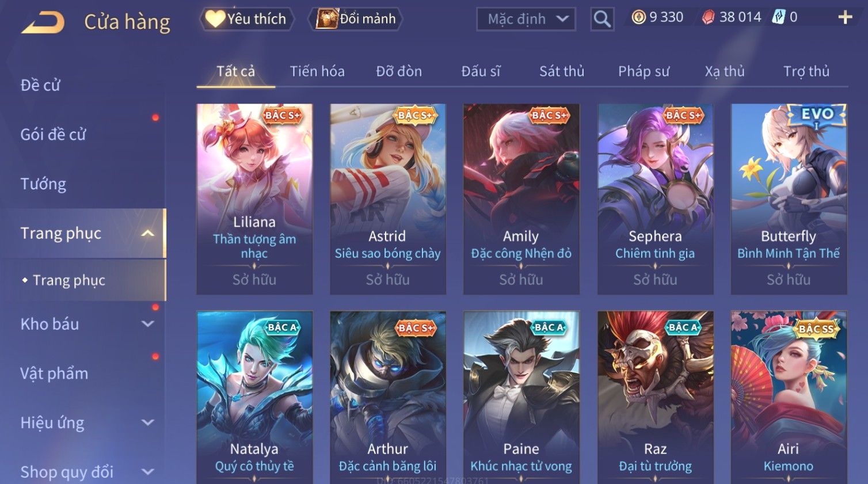Image resolution: width=868 pixels, height=484 pixels.
Task: Select Liliana Thần tượng âm nhạc skin
Action: [x=254, y=199]
